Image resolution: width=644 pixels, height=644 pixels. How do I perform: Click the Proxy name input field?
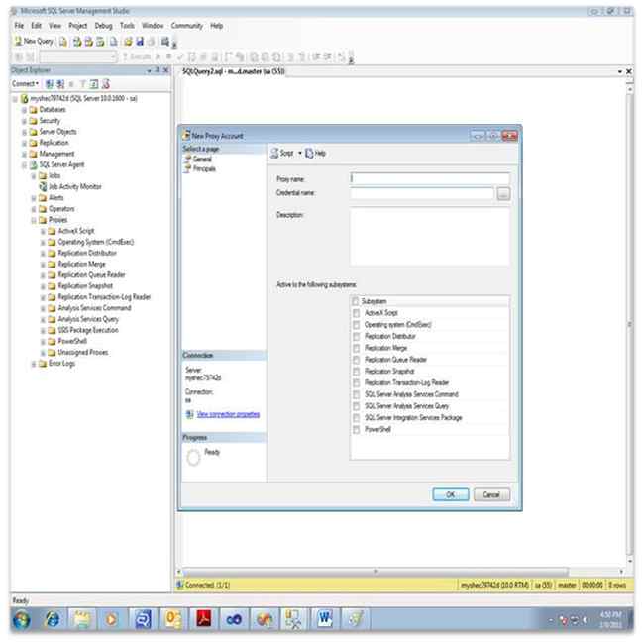coord(430,178)
